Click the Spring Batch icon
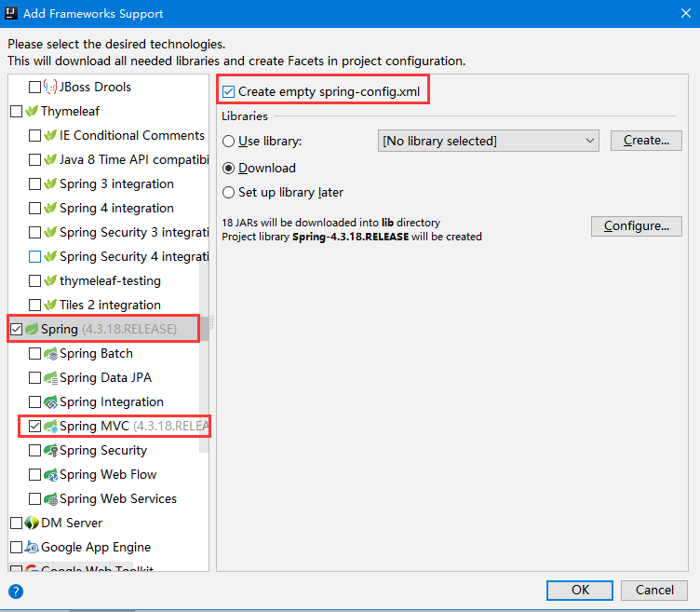The image size is (700, 612). tap(50, 353)
